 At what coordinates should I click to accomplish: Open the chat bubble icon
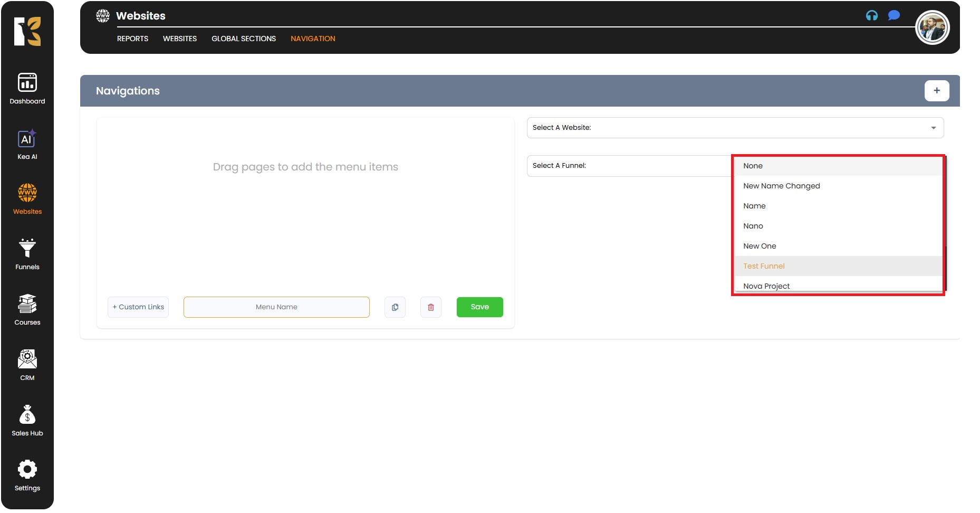tap(893, 16)
